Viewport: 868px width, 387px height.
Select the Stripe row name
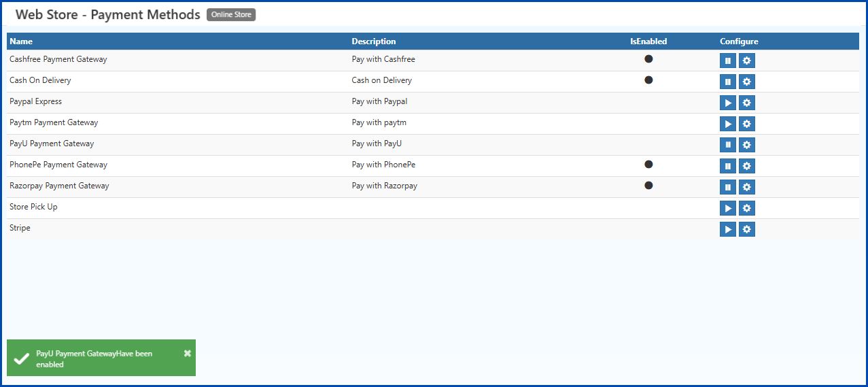pyautogui.click(x=20, y=228)
